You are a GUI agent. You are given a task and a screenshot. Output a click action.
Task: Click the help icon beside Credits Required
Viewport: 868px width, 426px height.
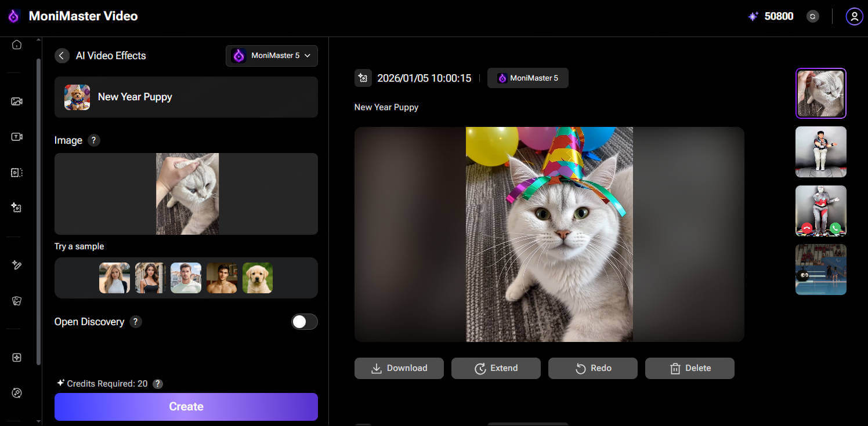[157, 384]
